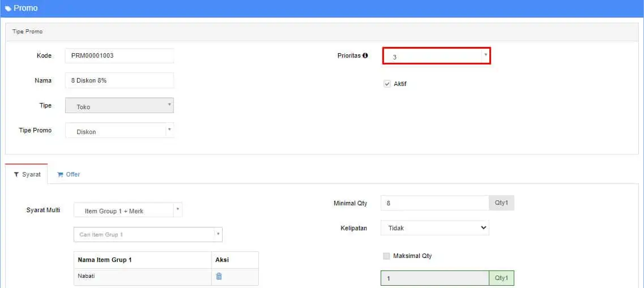The width and height of the screenshot is (644, 288).
Task: Click the Qty1 addon beside Minimal Qty
Action: pos(501,203)
